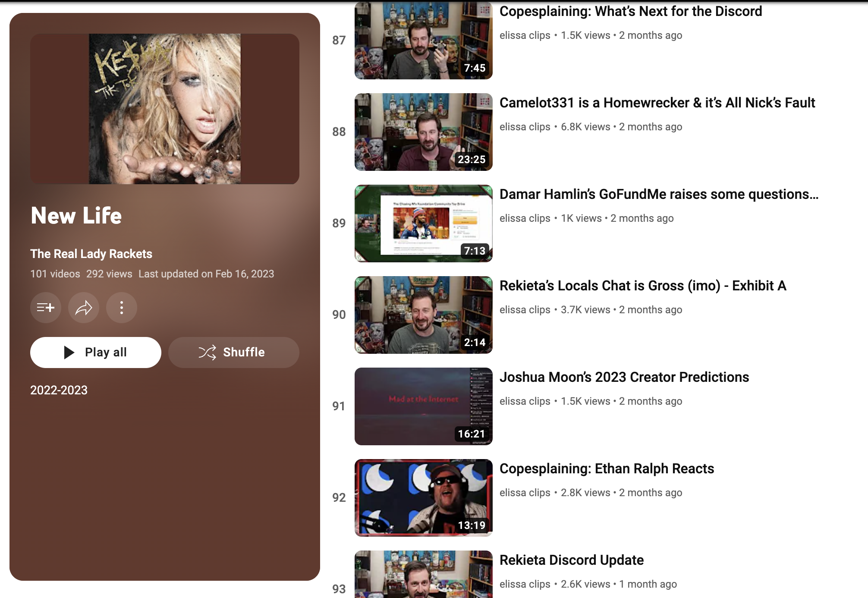Open 'Joshua Moon's 2023 Creator Predictions' title
Viewport: 868px width, 598px height.
tap(624, 377)
